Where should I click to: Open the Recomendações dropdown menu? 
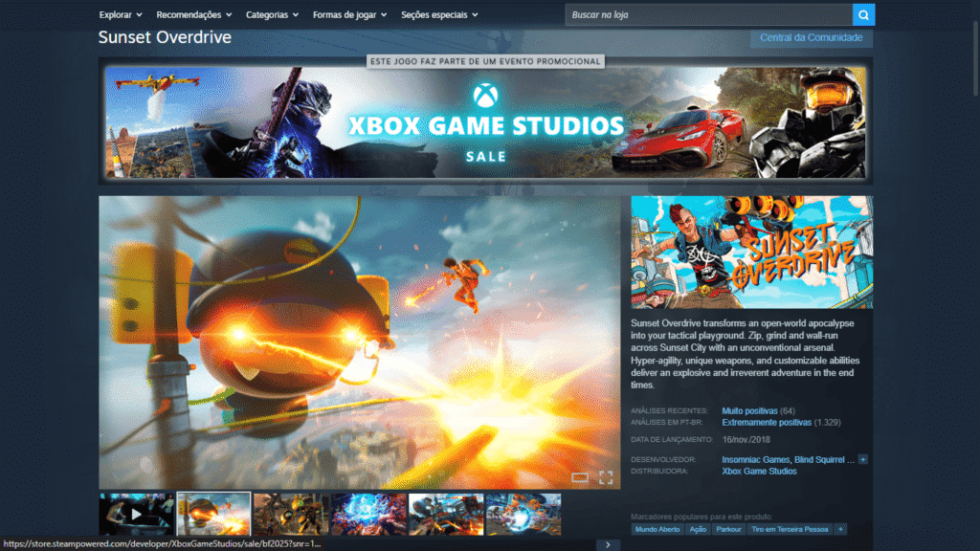click(x=194, y=15)
